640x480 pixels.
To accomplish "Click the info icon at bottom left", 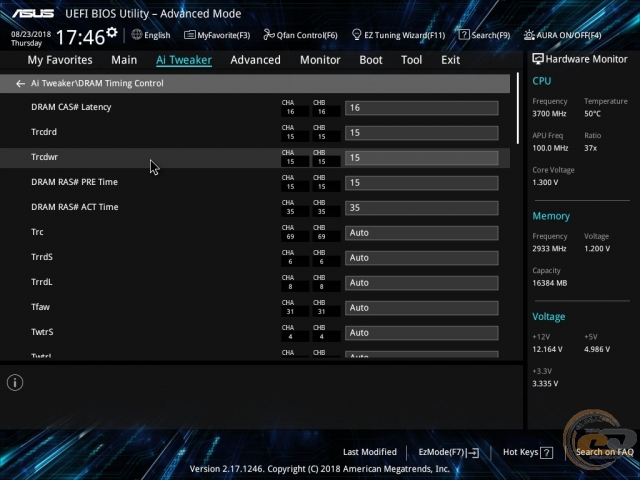I will (15, 383).
